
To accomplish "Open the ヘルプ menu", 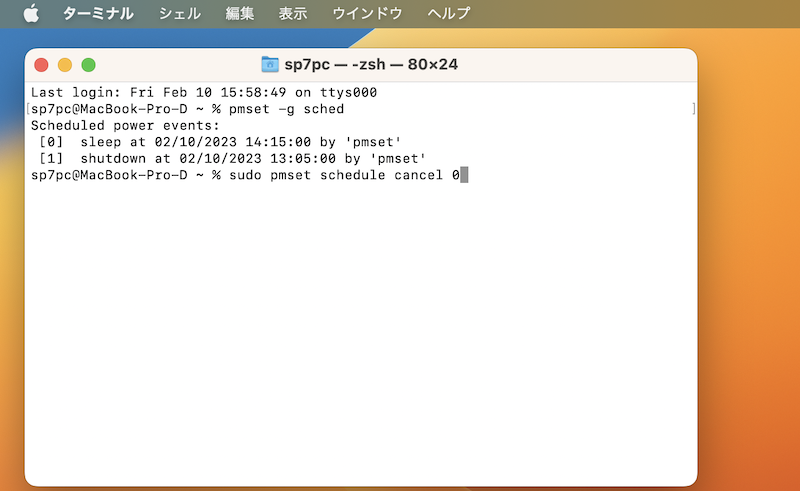I will 448,13.
